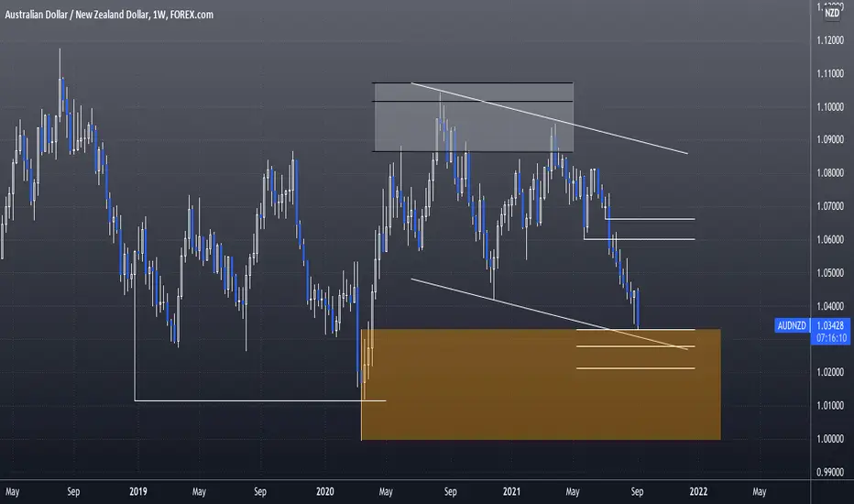The width and height of the screenshot is (854, 504).
Task: Click the 1.01000 price axis label
Action: [830, 405]
